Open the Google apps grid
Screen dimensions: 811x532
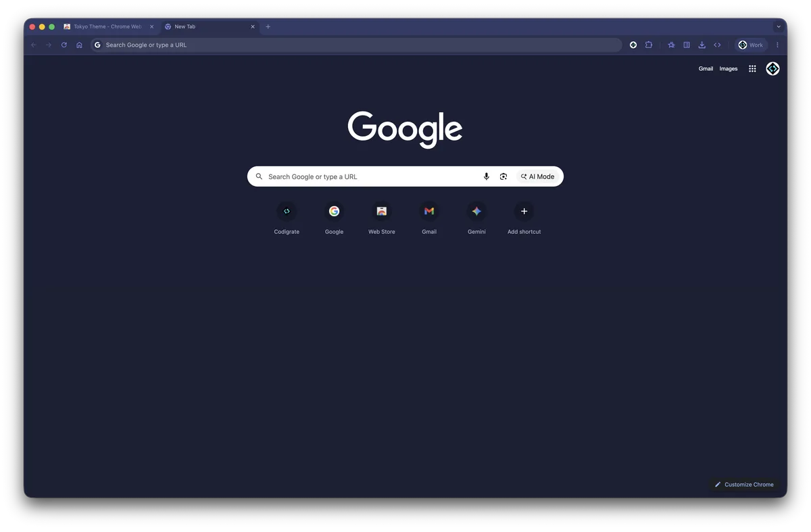click(752, 69)
